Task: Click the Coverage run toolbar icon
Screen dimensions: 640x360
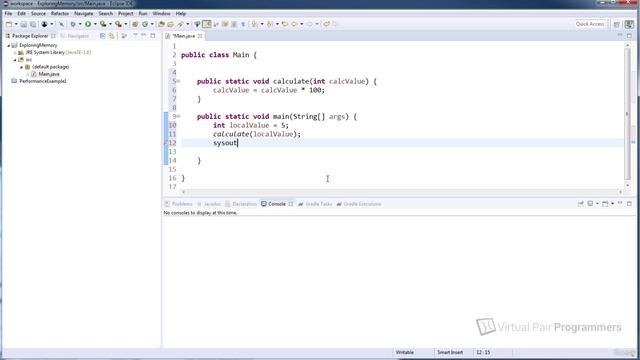Action: 103,24
